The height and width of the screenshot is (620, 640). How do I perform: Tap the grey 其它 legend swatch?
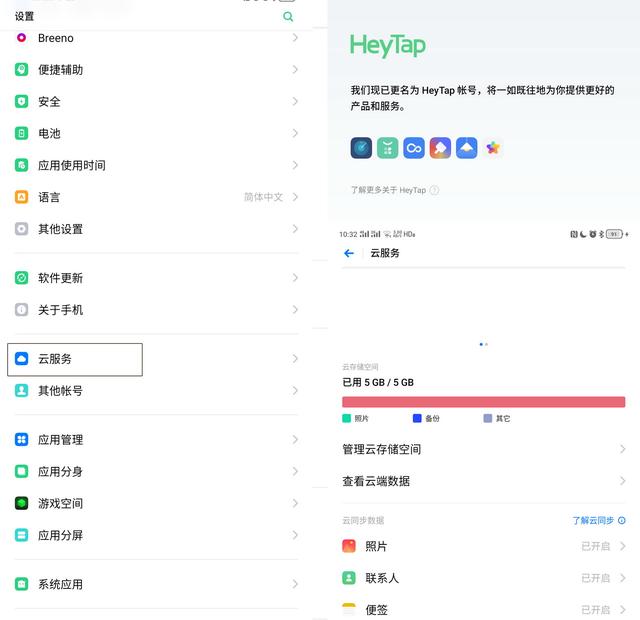pyautogui.click(x=488, y=418)
